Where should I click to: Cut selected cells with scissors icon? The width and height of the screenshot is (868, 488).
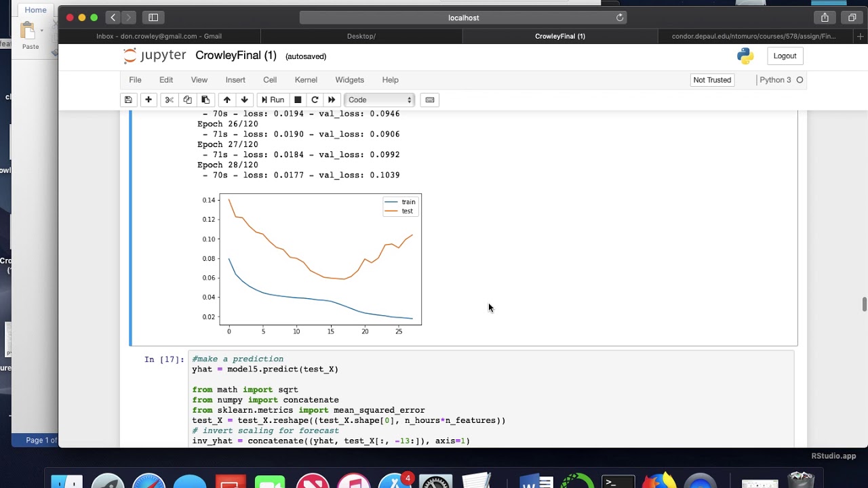(170, 100)
